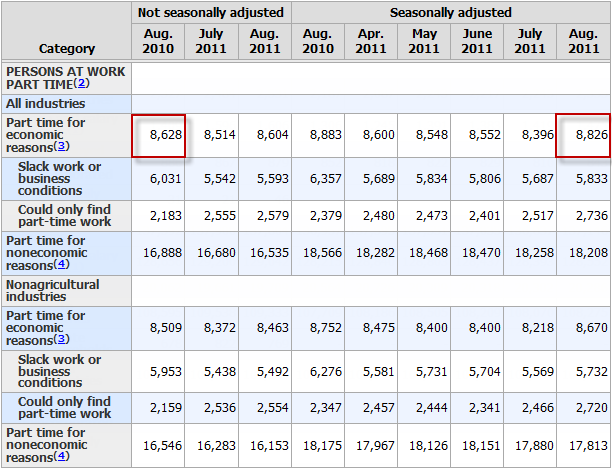Open footnote 3 link in Nonagricultural economic reasons row
The height and width of the screenshot is (468, 612).
[x=61, y=339]
